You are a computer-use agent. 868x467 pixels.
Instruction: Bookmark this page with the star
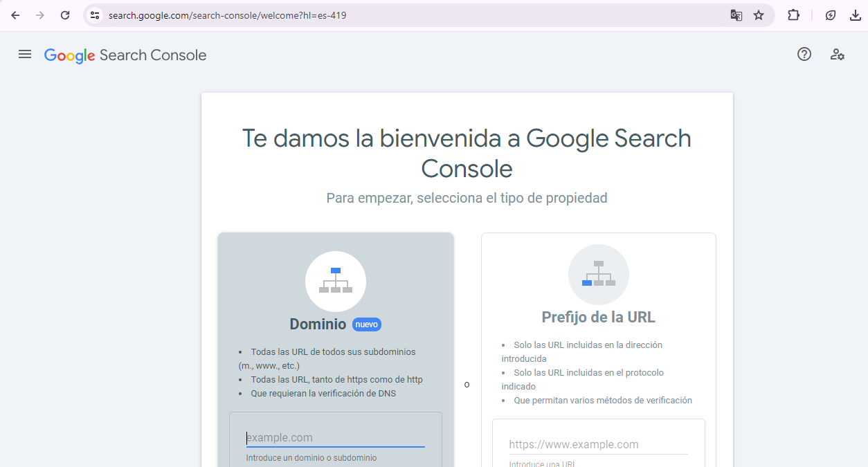point(759,15)
